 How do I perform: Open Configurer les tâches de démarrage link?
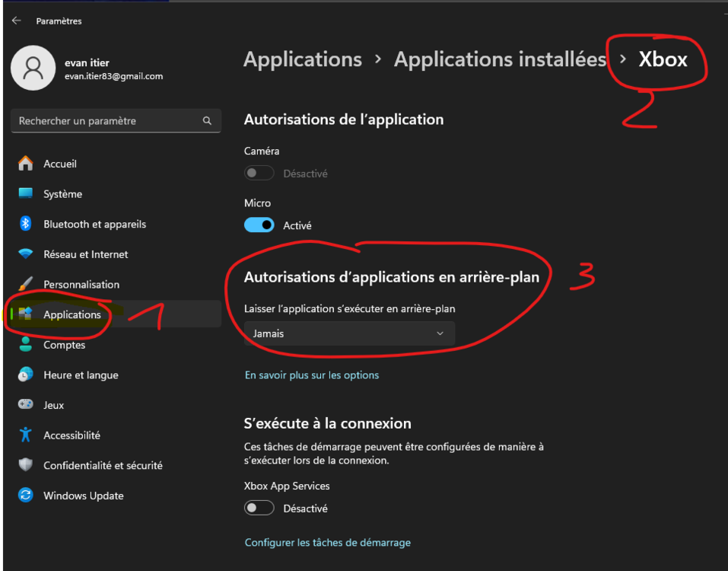[x=327, y=543]
